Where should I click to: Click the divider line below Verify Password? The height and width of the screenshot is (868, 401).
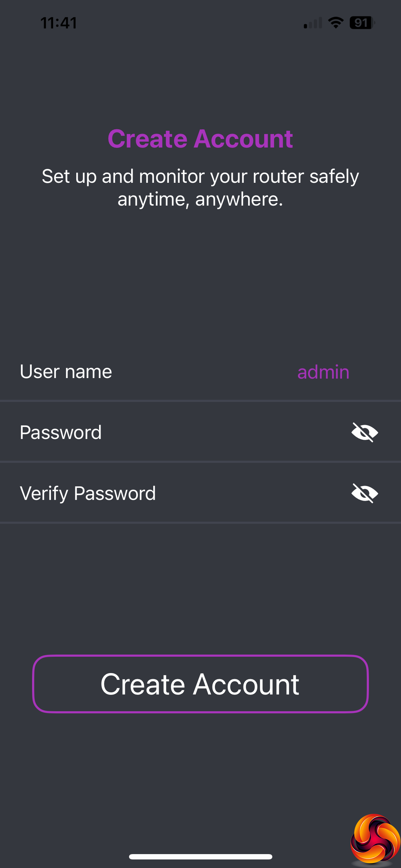pyautogui.click(x=200, y=523)
